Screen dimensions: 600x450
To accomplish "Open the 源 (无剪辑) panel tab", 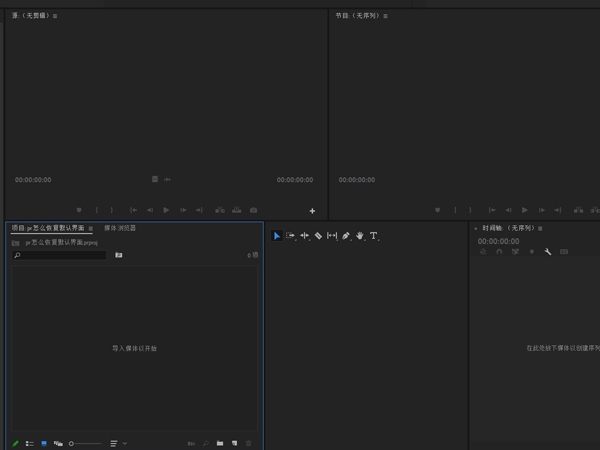I will point(30,16).
